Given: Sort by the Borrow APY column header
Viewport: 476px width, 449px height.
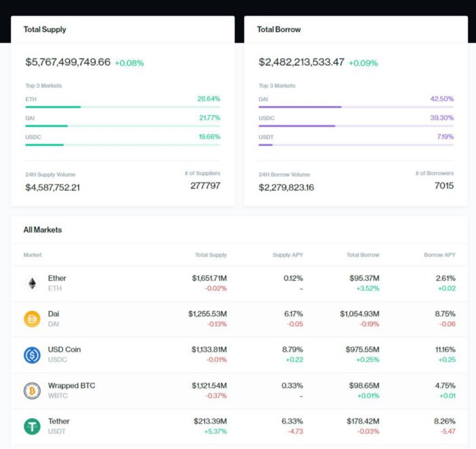Looking at the screenshot, I should [439, 255].
